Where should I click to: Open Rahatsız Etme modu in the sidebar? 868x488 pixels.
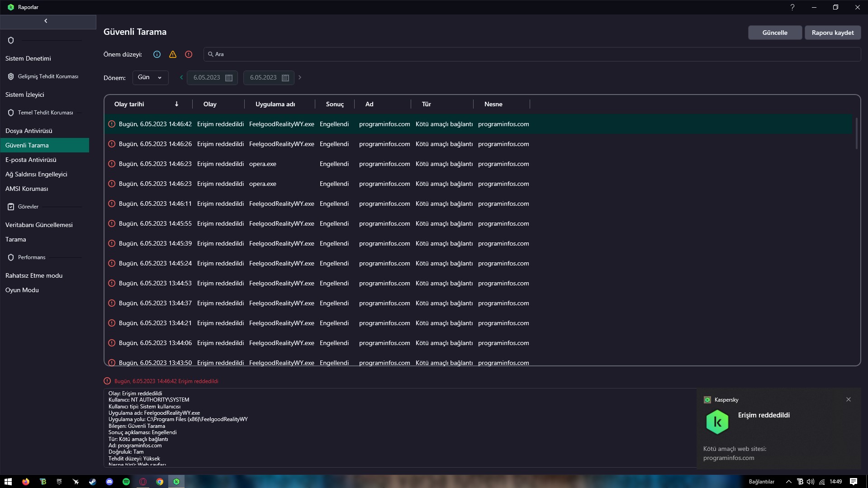pos(34,275)
